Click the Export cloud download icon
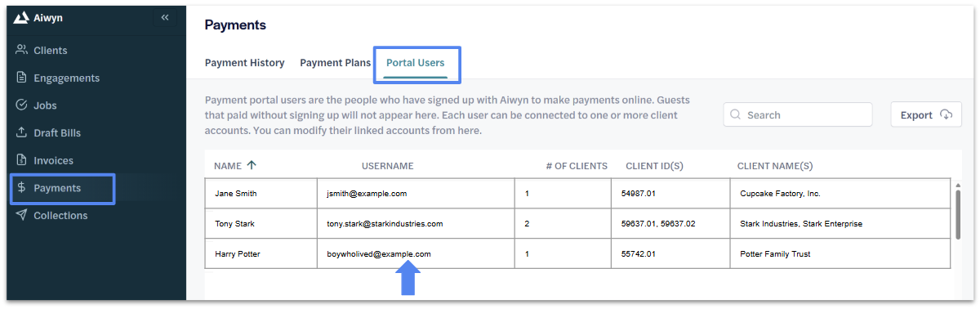 947,115
